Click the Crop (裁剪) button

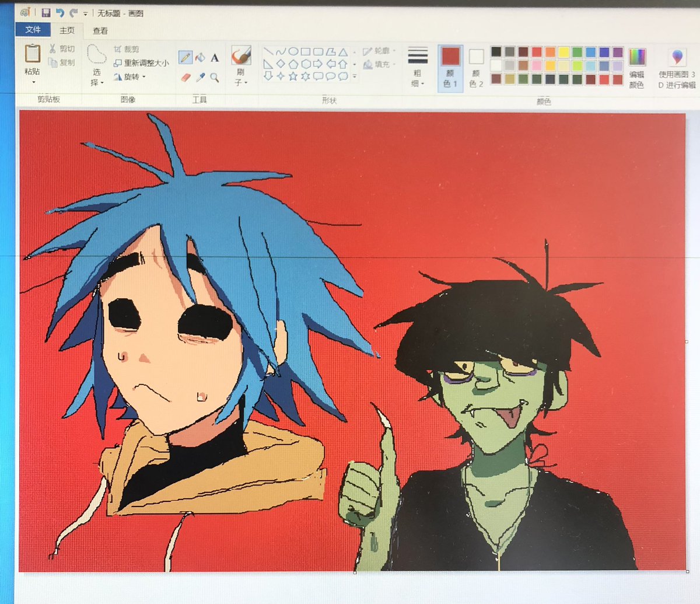pos(127,49)
